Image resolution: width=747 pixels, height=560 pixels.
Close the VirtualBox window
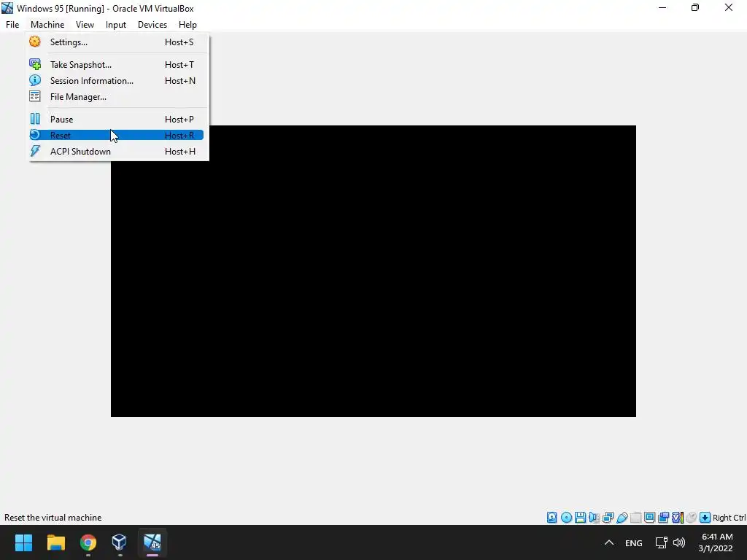point(729,8)
